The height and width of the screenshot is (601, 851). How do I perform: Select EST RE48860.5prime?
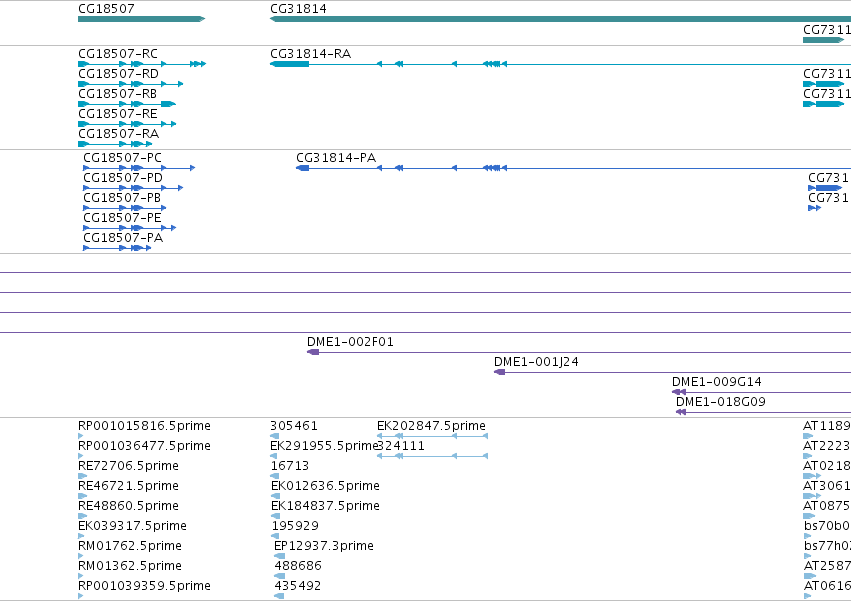click(x=128, y=507)
